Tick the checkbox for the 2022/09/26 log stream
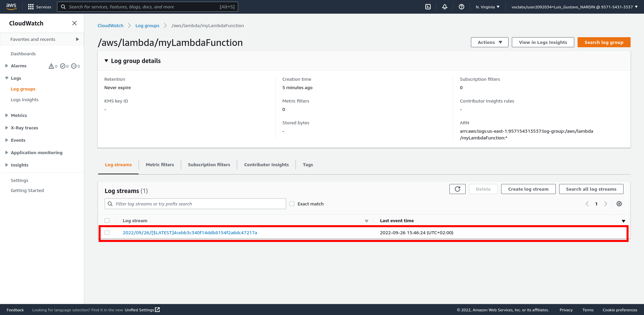 [107, 233]
